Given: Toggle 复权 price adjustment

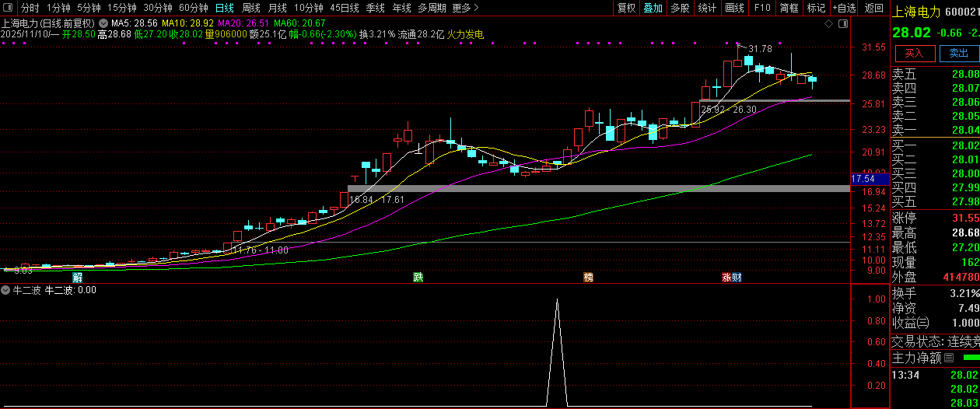Looking at the screenshot, I should click(x=626, y=8).
